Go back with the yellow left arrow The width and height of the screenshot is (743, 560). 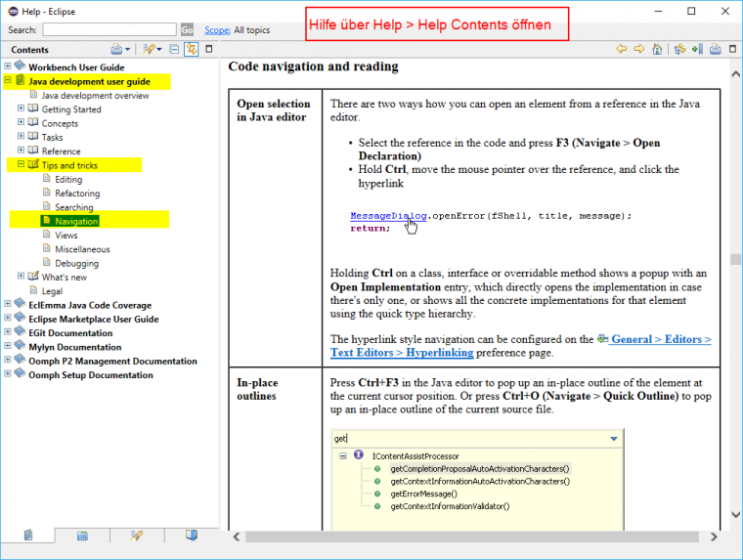tap(621, 48)
